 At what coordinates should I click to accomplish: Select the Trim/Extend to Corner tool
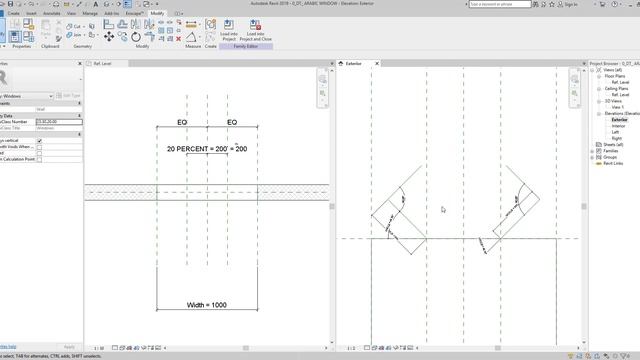(x=149, y=37)
